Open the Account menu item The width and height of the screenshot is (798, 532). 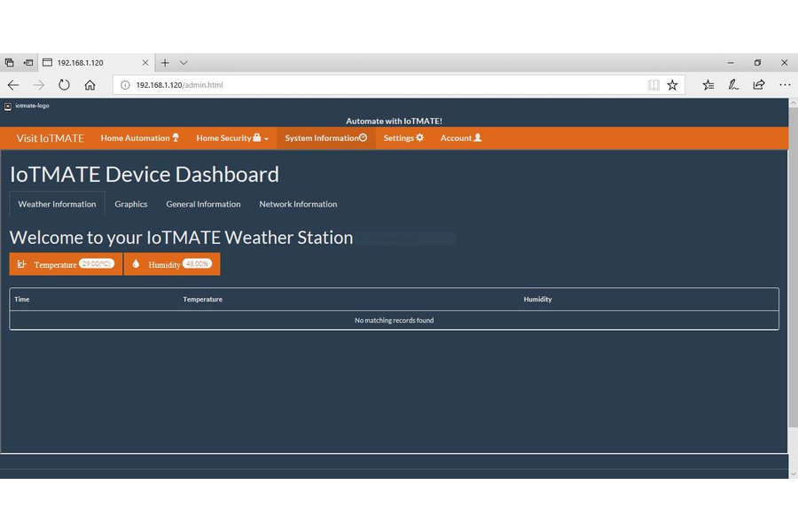tap(461, 138)
